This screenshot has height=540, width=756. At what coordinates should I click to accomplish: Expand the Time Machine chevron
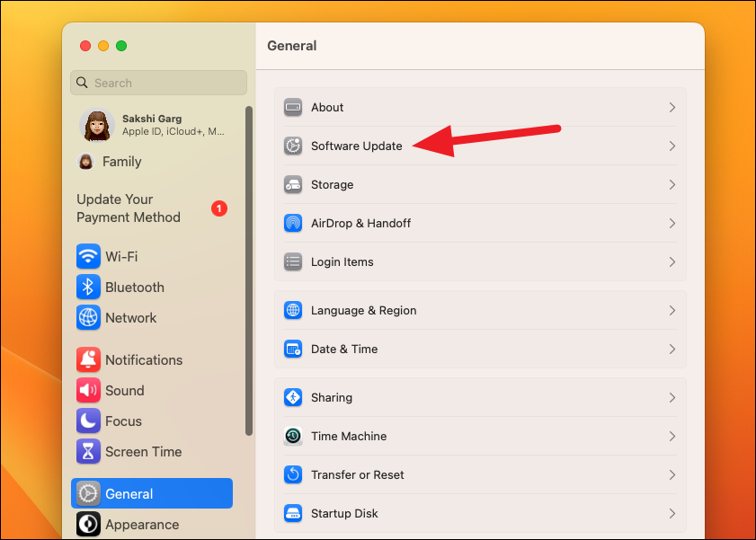tap(672, 436)
